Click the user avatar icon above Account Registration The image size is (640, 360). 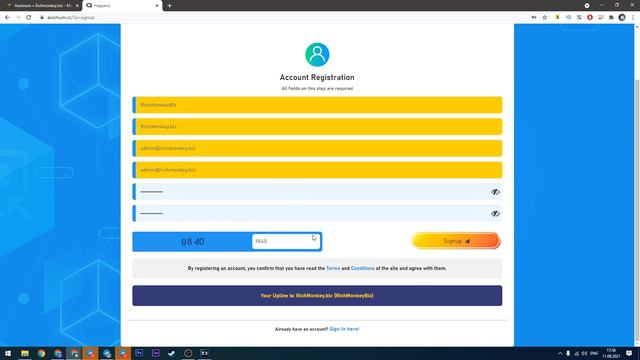pyautogui.click(x=317, y=55)
